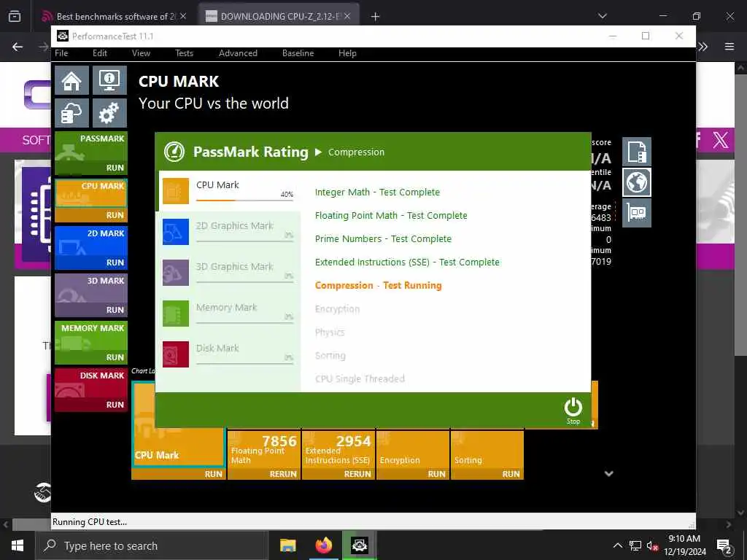Image resolution: width=747 pixels, height=560 pixels.
Task: Open the notification center icon
Action: point(724,546)
